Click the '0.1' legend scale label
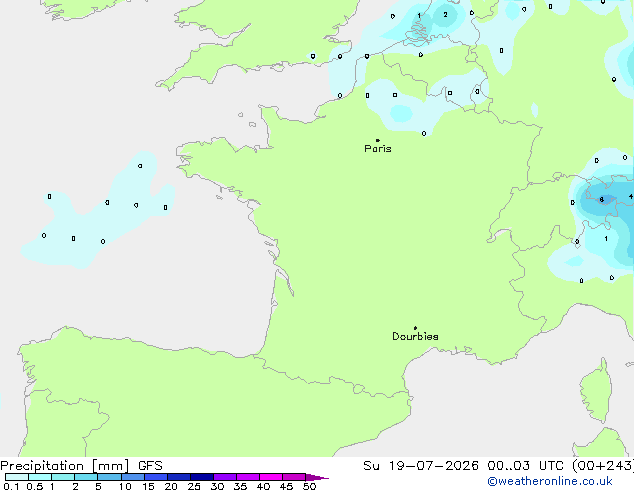The image size is (634, 490). coord(11,486)
